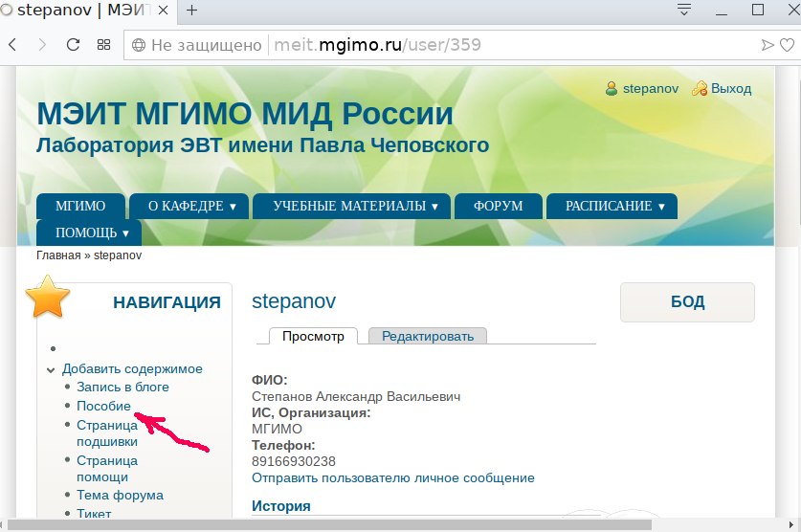Log out via the Выход link
This screenshot has width=801, height=532.
(731, 89)
